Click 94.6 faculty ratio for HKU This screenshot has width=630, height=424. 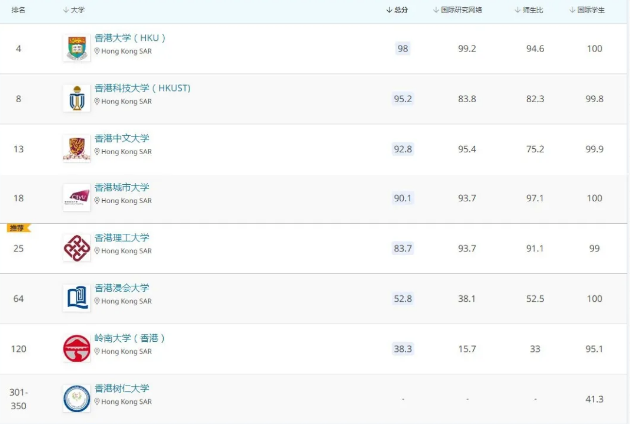coord(535,49)
